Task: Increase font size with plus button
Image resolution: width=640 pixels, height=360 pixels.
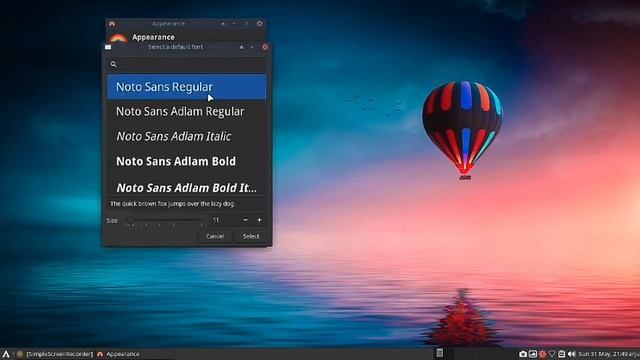Action: pos(259,220)
